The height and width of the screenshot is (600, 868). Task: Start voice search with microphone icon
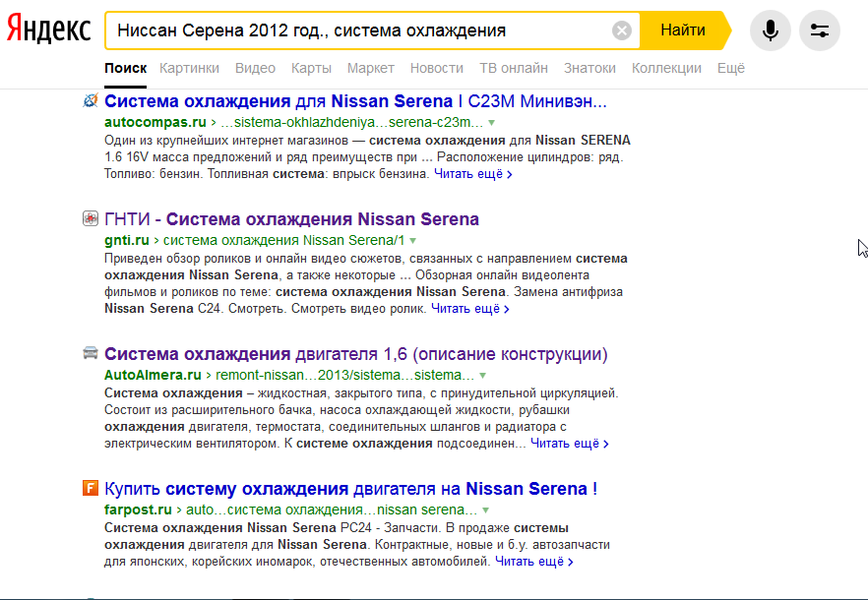click(x=770, y=30)
